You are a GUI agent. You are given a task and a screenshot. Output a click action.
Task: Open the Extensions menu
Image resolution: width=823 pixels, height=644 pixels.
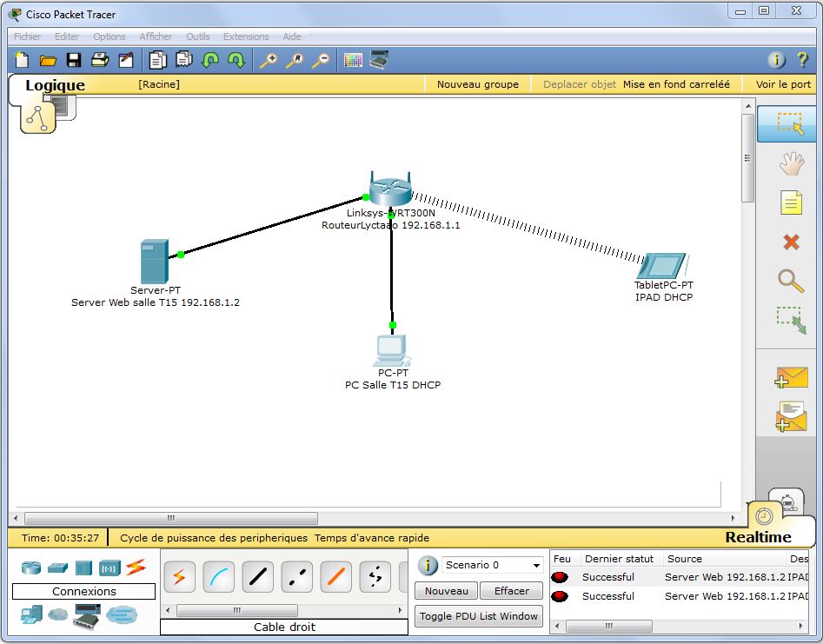tap(246, 37)
